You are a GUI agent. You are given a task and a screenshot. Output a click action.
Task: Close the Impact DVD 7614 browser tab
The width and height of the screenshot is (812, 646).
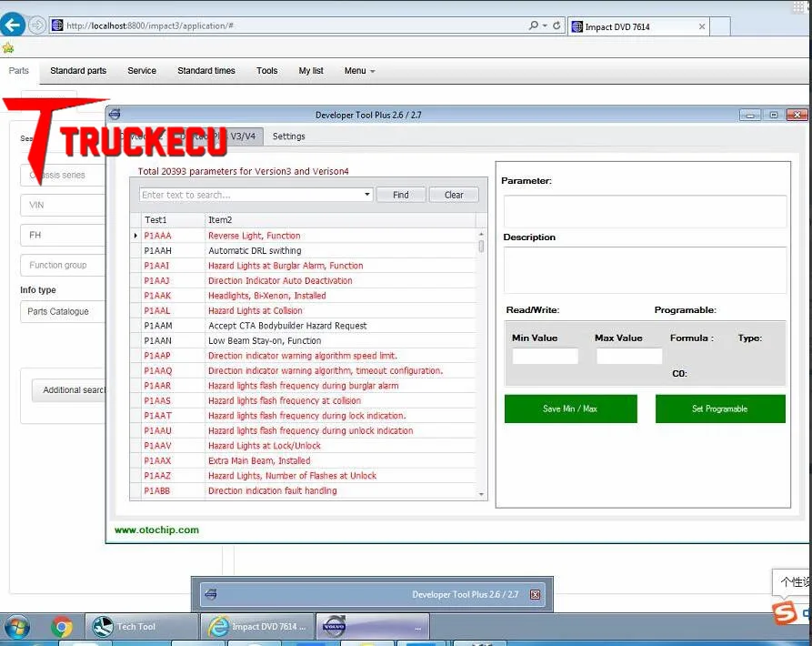tap(702, 26)
